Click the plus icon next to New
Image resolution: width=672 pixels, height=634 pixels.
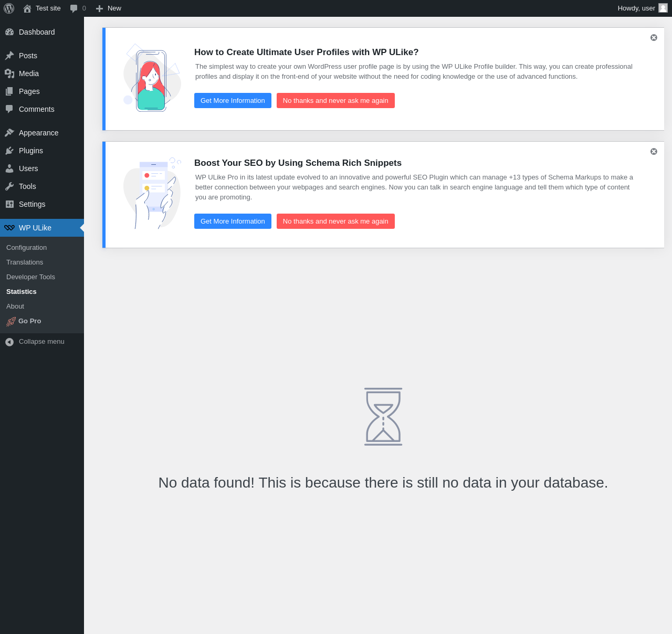click(99, 8)
